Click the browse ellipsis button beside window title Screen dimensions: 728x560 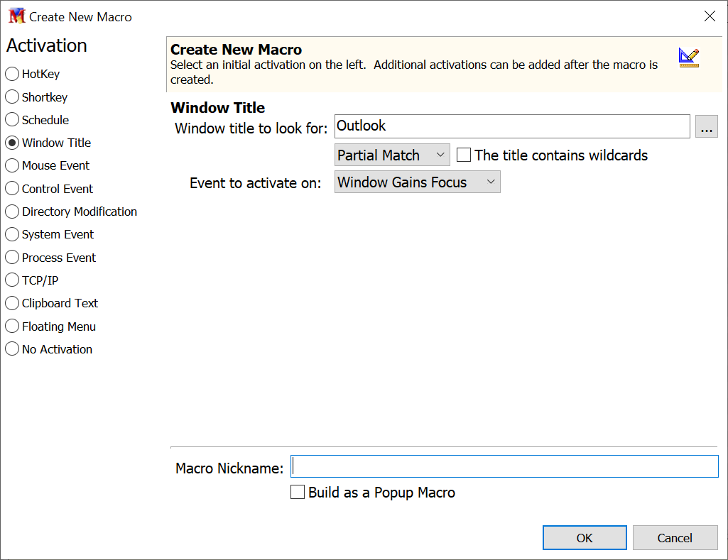point(706,126)
